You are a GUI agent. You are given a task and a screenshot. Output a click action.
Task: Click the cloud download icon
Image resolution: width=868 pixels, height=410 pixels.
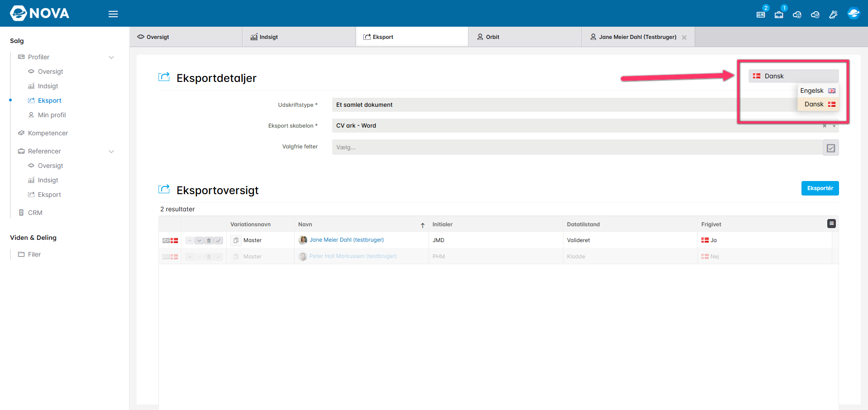pos(797,14)
